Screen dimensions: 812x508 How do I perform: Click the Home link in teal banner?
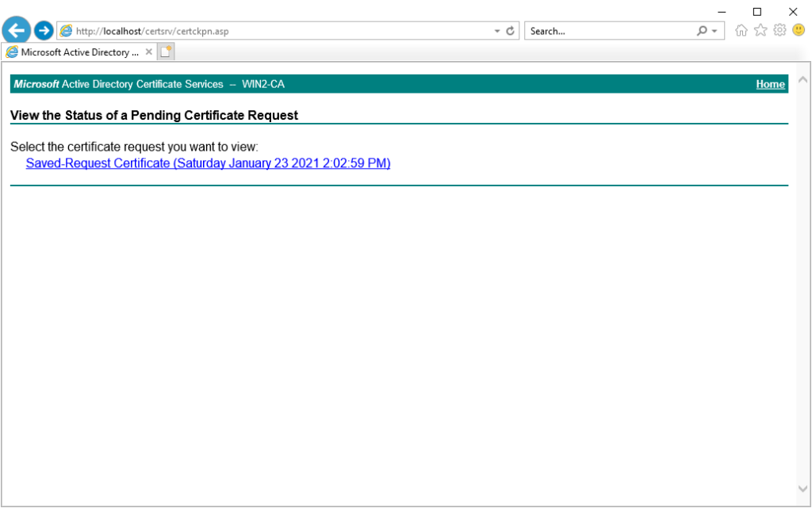(770, 84)
